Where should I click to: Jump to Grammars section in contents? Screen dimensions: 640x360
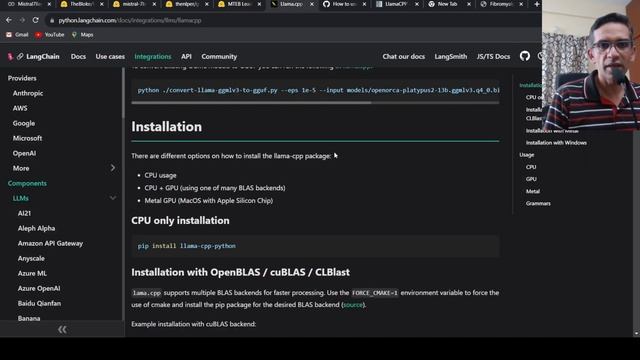(538, 203)
